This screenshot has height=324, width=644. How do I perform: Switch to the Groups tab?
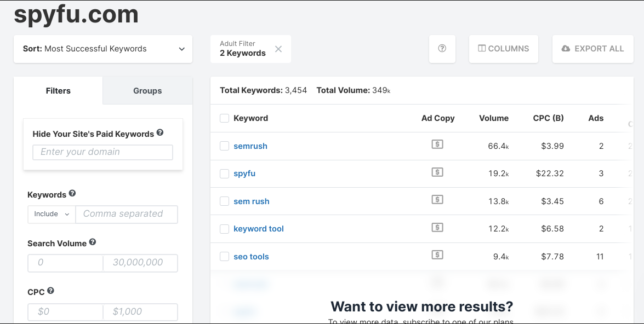click(x=147, y=91)
